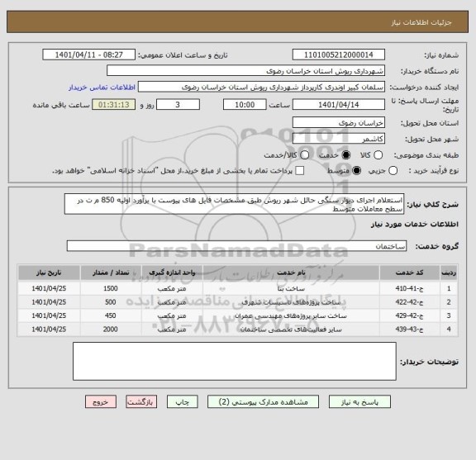Click the تاریخ نیاز column header
Image resolution: width=476 pixels, height=460 pixels.
click(49, 273)
